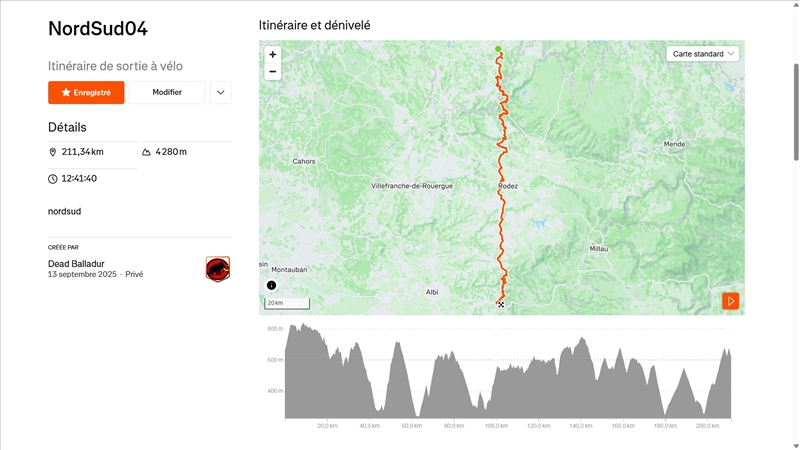Click the Millau label on the map
800x450 pixels.
click(599, 248)
